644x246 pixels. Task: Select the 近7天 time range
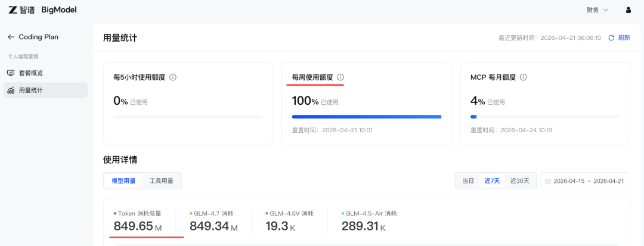click(492, 181)
